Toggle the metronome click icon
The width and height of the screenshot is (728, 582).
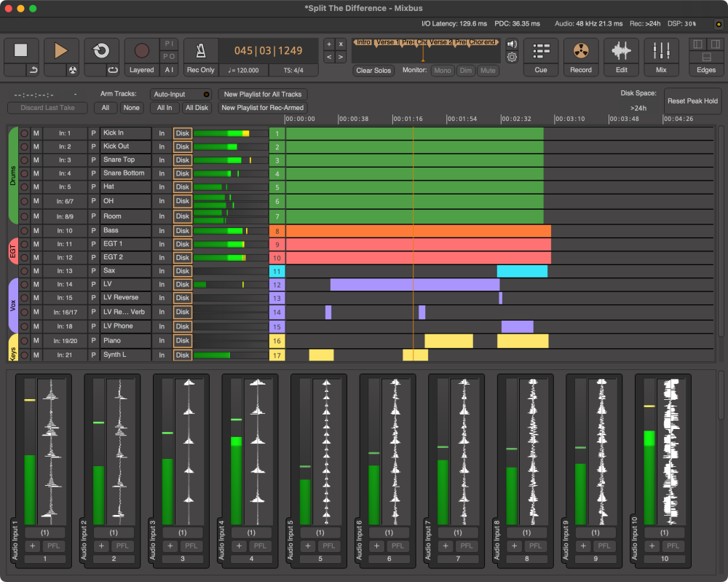click(199, 51)
